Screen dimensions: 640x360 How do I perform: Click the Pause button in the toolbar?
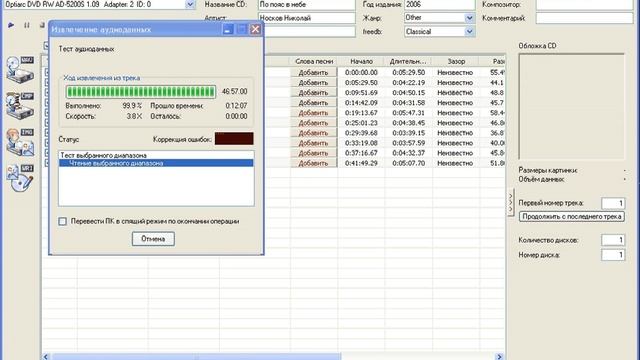[27, 25]
